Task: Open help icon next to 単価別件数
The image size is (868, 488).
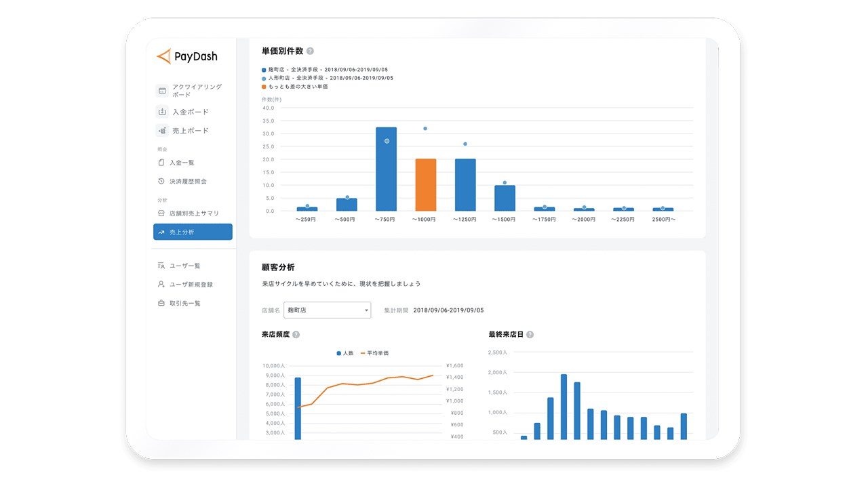Action: coord(310,51)
